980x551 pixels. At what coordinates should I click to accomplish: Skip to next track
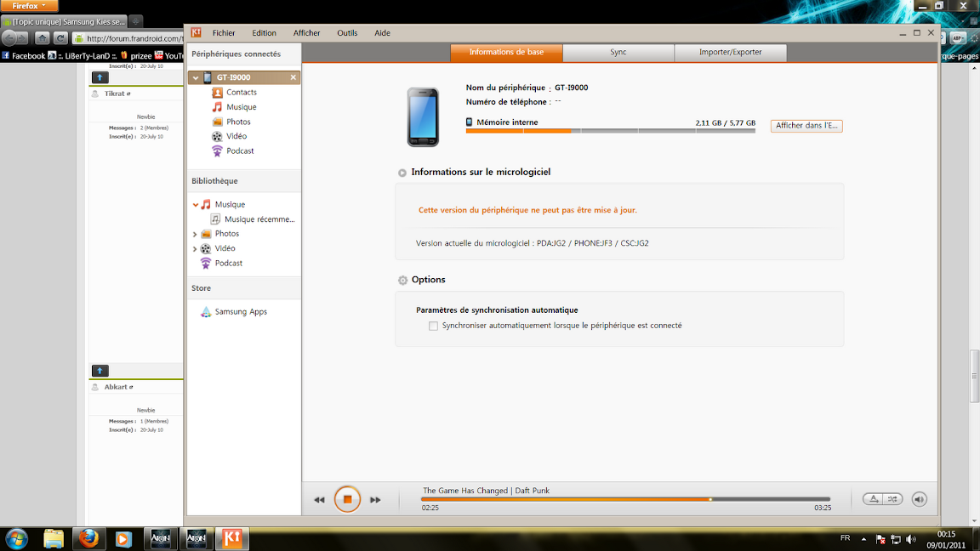coord(375,500)
